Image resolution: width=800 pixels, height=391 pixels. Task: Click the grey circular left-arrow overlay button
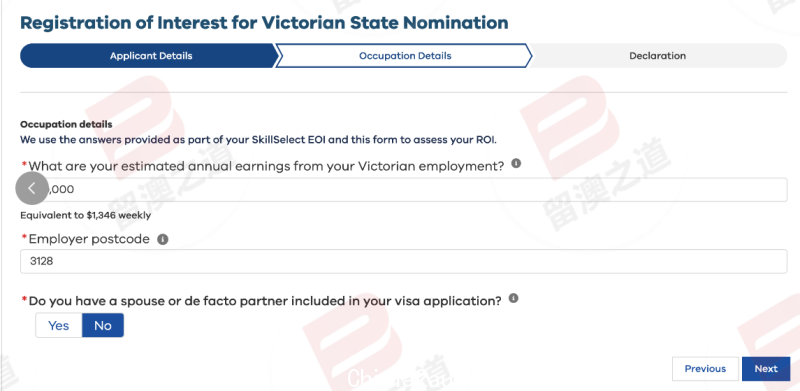[x=32, y=188]
